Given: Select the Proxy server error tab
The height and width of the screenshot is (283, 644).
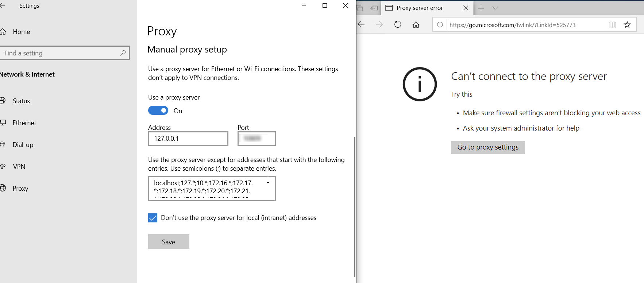Looking at the screenshot, I should point(420,8).
